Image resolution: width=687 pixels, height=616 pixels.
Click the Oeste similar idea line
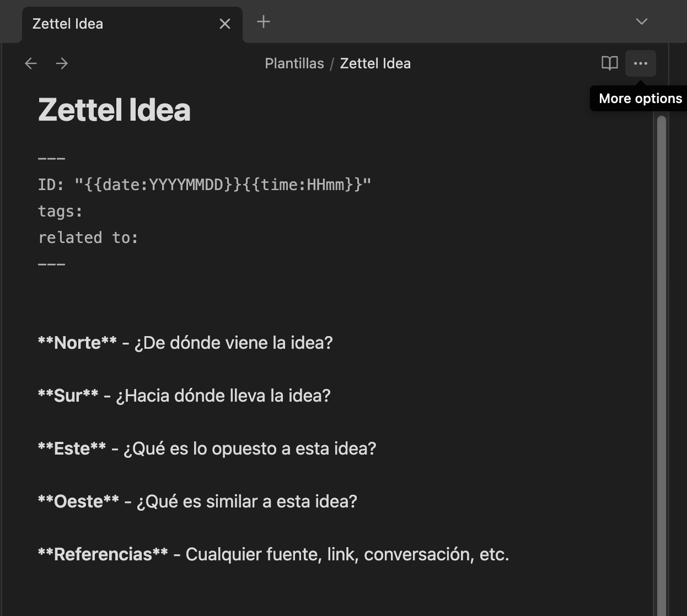click(x=197, y=501)
